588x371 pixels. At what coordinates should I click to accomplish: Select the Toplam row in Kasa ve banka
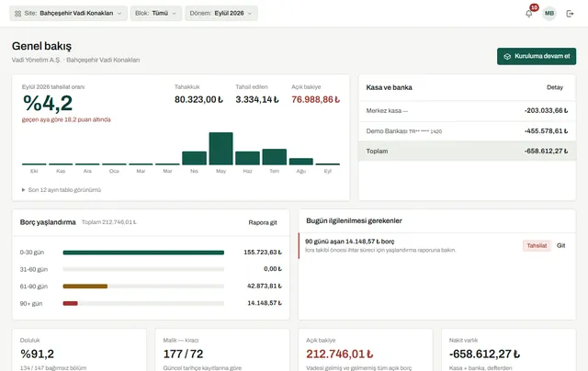coord(467,151)
